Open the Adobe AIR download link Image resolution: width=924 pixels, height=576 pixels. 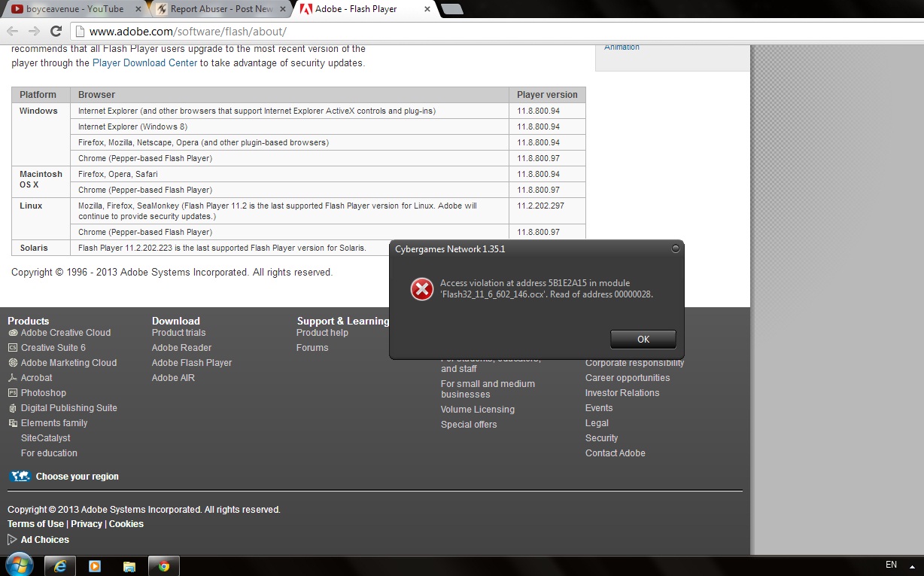173,378
